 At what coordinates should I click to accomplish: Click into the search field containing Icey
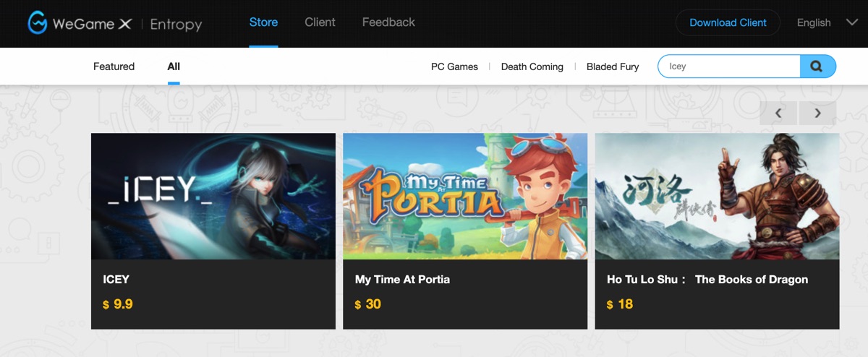click(728, 66)
